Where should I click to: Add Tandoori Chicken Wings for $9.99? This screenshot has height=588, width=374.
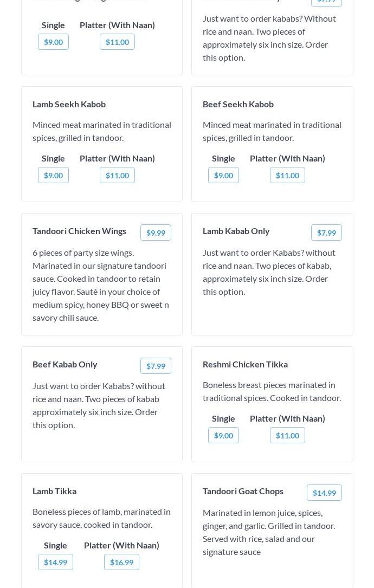click(156, 232)
